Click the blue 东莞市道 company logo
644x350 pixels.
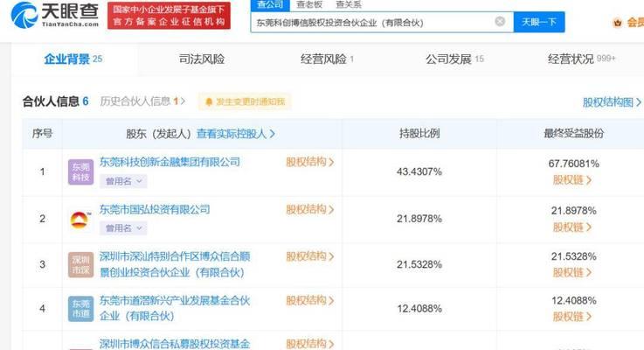click(x=81, y=309)
